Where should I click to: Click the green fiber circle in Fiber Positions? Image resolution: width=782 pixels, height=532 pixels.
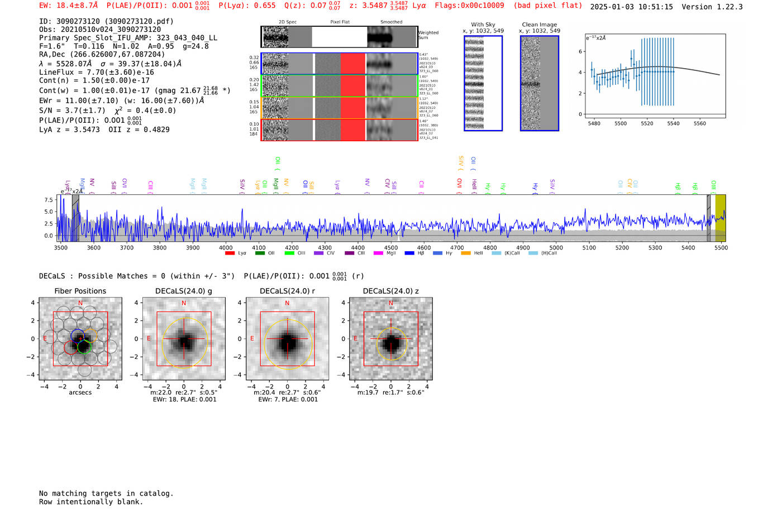click(84, 347)
